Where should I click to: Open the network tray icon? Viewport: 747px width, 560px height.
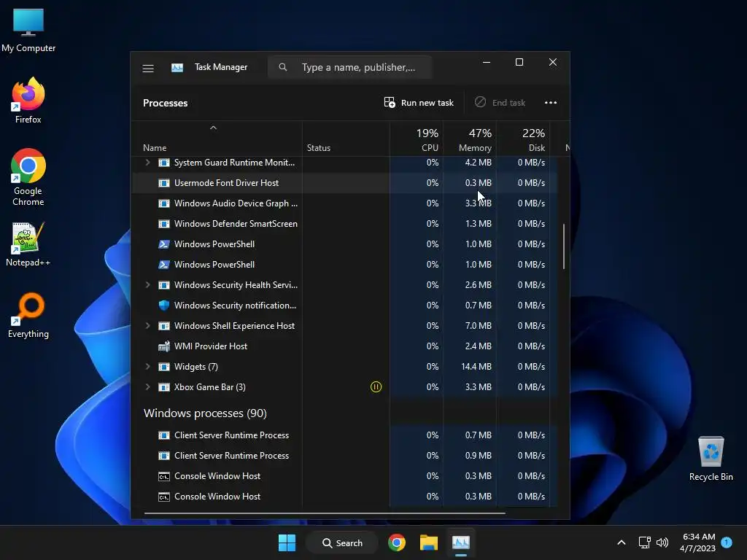(645, 542)
